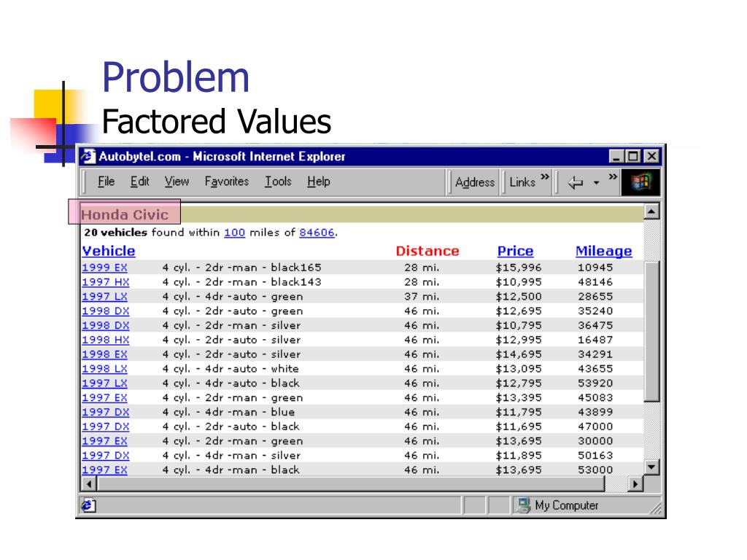This screenshot has width=747, height=560.
Task: Click the 37 mi. distance value
Action: point(422,297)
